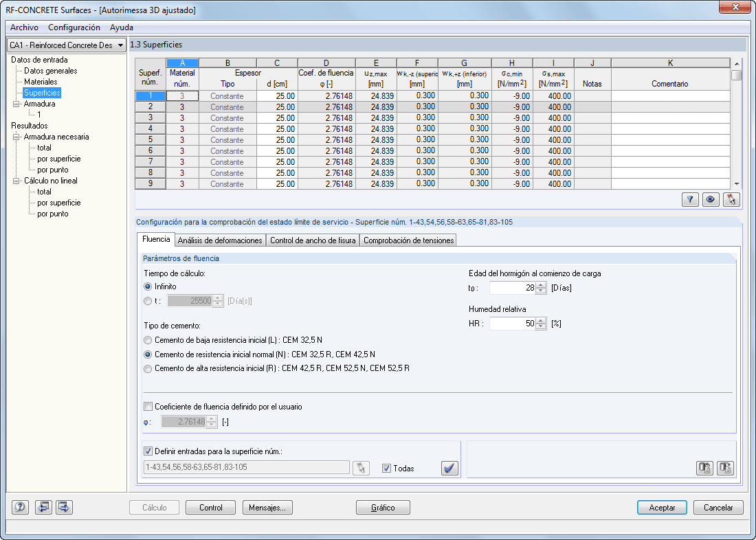Select table row header number 2
Screen dimensions: 756x540
(x=151, y=107)
